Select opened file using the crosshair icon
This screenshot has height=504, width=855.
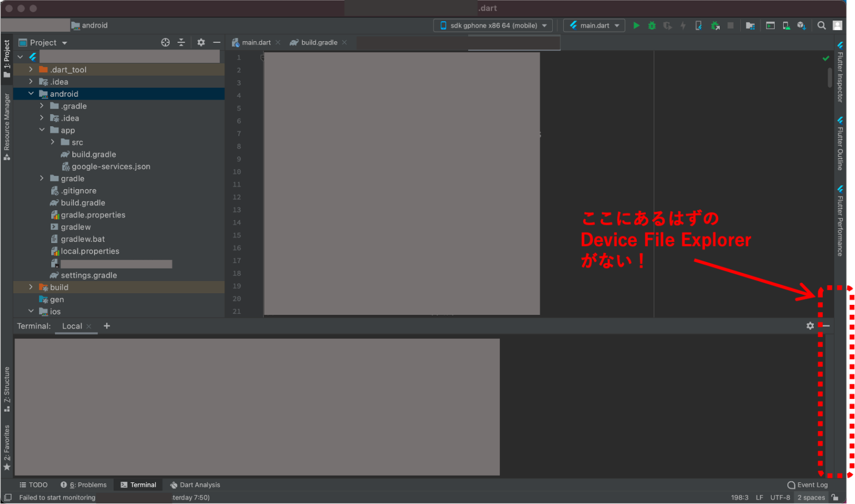pyautogui.click(x=165, y=42)
